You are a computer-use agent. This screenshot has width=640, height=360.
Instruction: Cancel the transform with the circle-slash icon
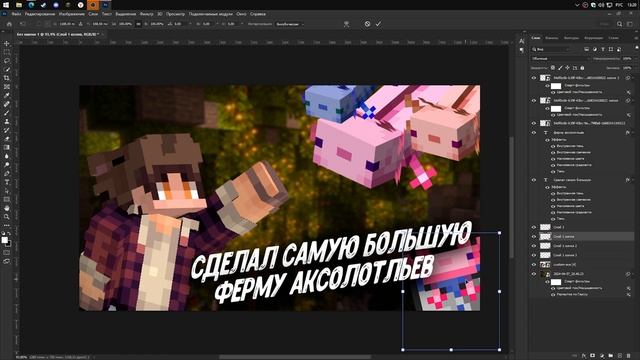pyautogui.click(x=367, y=24)
